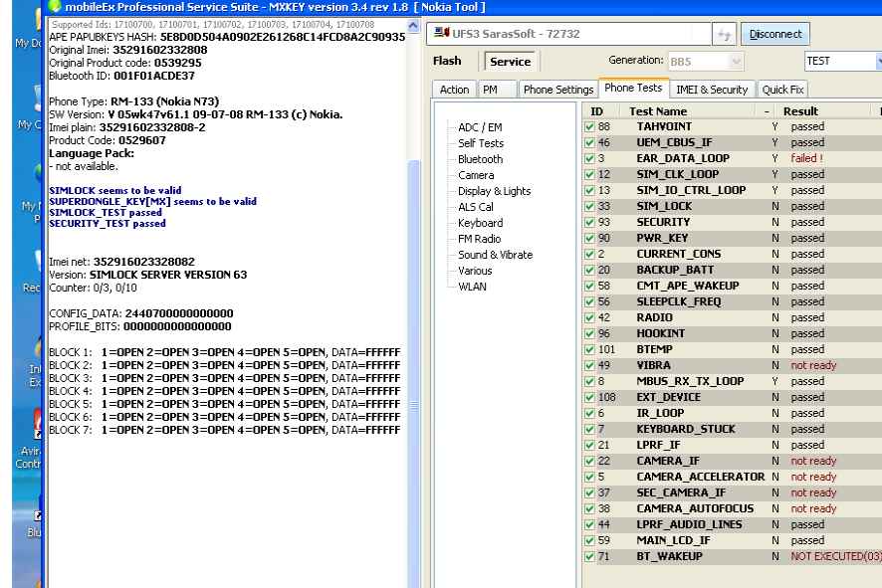Uncheck the TAHVOINT test checkbox
882x588 pixels.
click(x=589, y=127)
